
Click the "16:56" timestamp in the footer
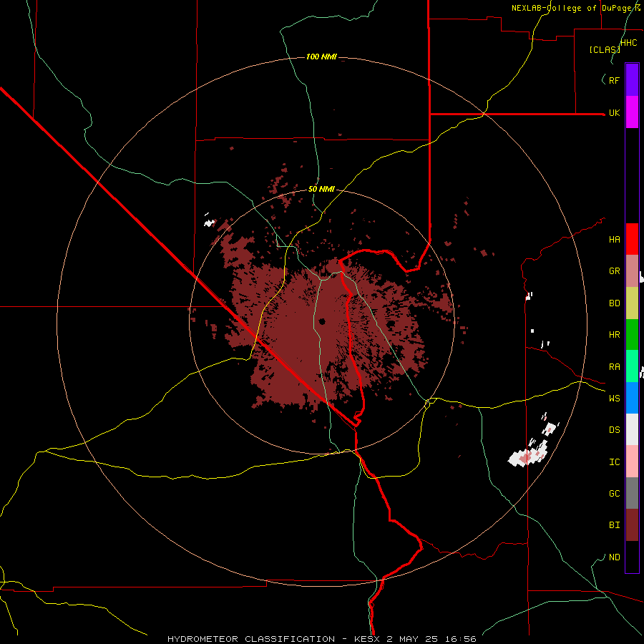(x=461, y=639)
